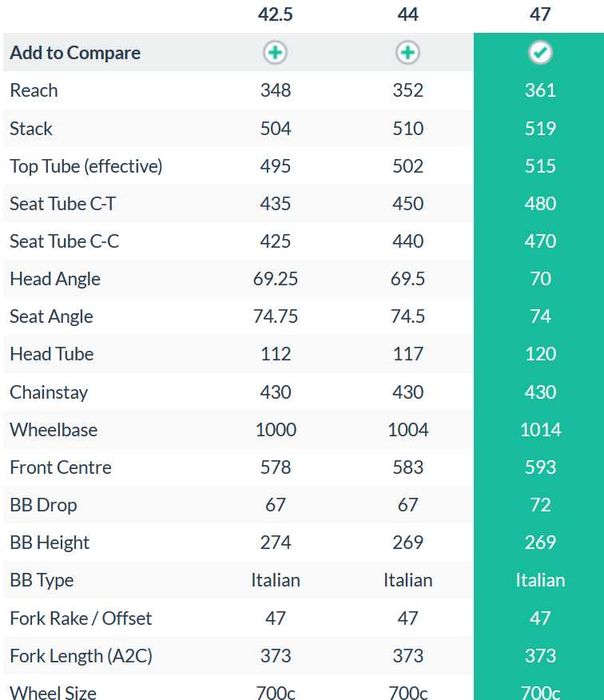The width and height of the screenshot is (604, 700).
Task: Click the Head Angle row label
Action: click(55, 279)
